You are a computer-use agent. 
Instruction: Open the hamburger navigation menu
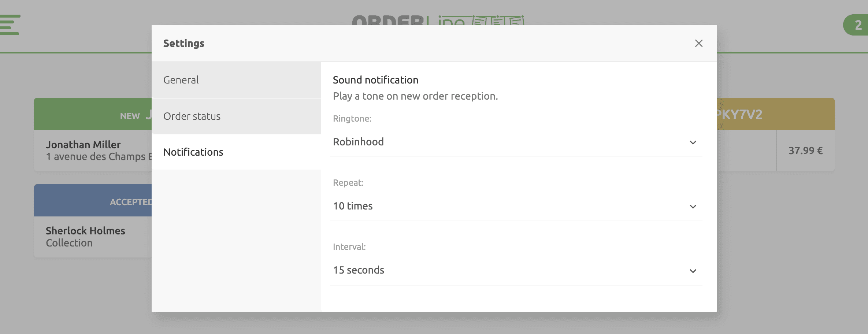point(10,26)
